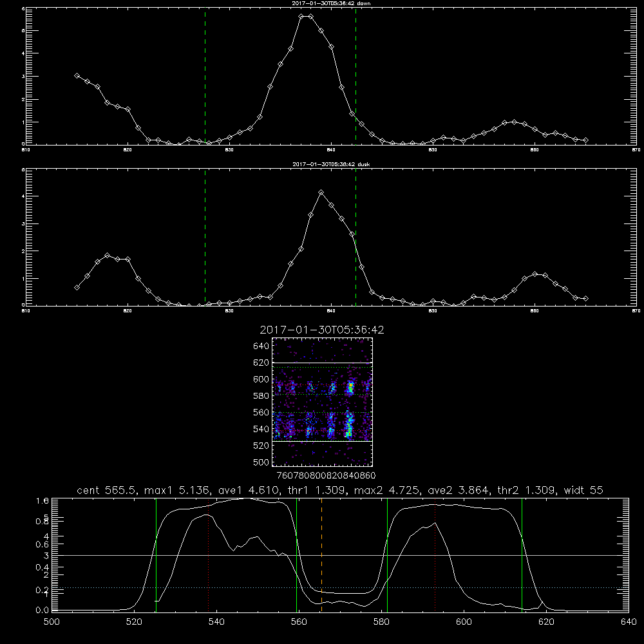644x644 pixels.
Task: Click the upper white boundary line in spectral image
Action: click(323, 363)
